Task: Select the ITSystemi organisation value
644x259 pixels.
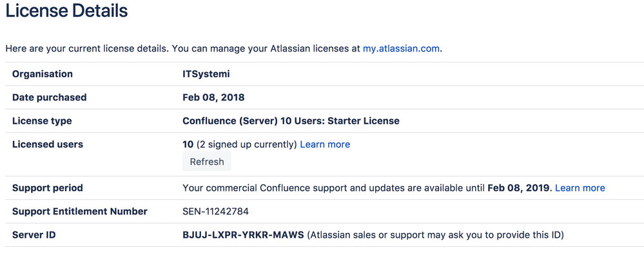Action: (206, 74)
